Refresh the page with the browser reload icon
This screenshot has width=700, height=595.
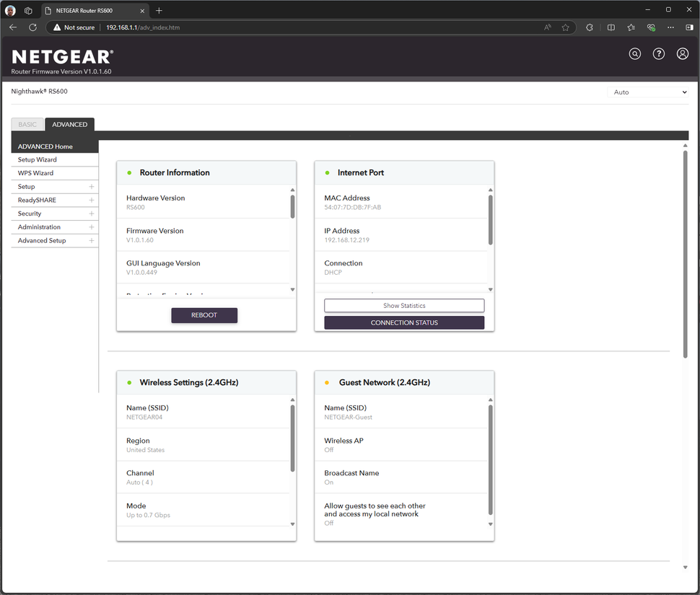(x=32, y=27)
